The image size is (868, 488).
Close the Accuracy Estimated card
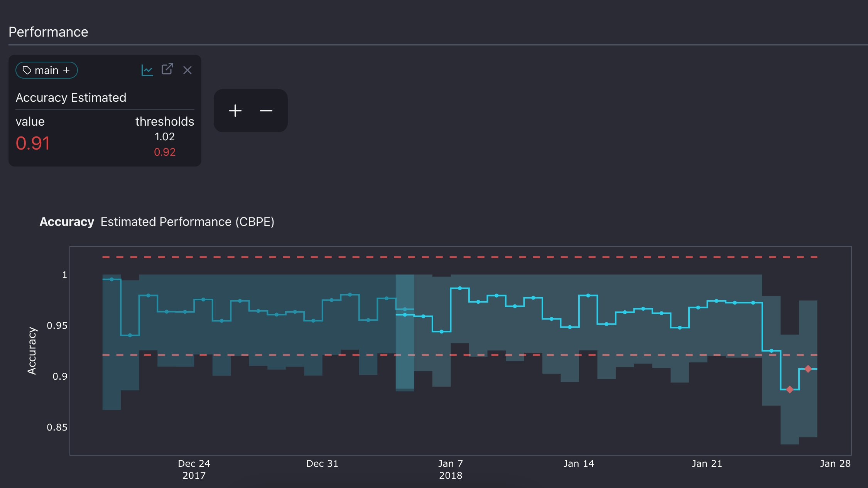coord(187,70)
